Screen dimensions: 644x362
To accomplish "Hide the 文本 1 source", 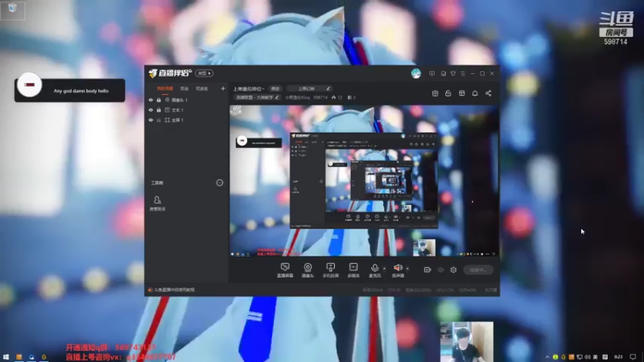I will [151, 110].
